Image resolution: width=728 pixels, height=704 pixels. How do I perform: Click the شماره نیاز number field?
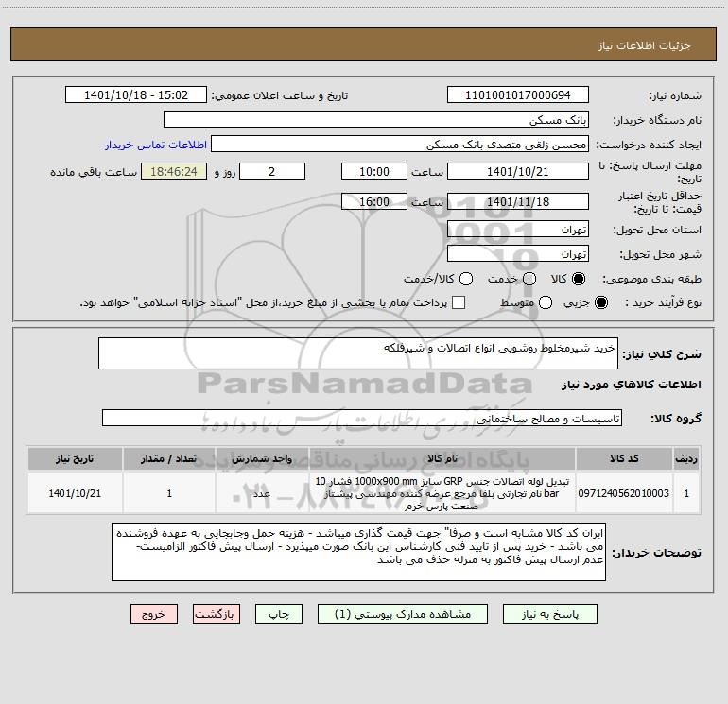point(518,94)
